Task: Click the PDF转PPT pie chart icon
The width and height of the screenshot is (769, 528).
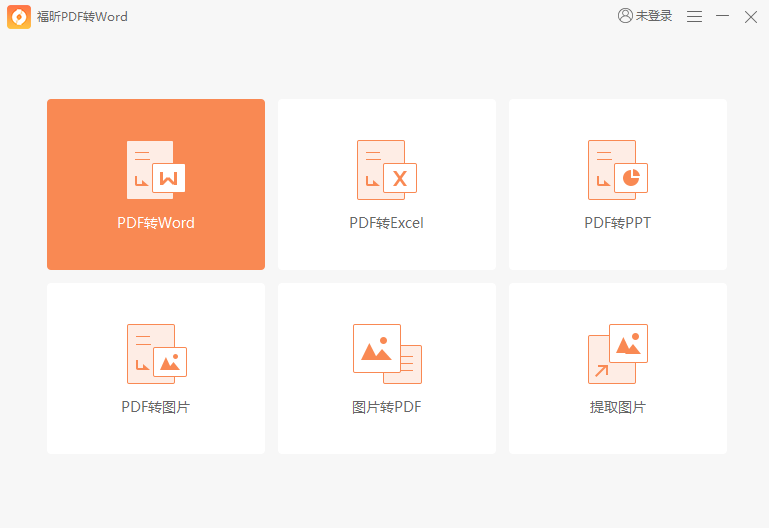Action: [x=618, y=170]
